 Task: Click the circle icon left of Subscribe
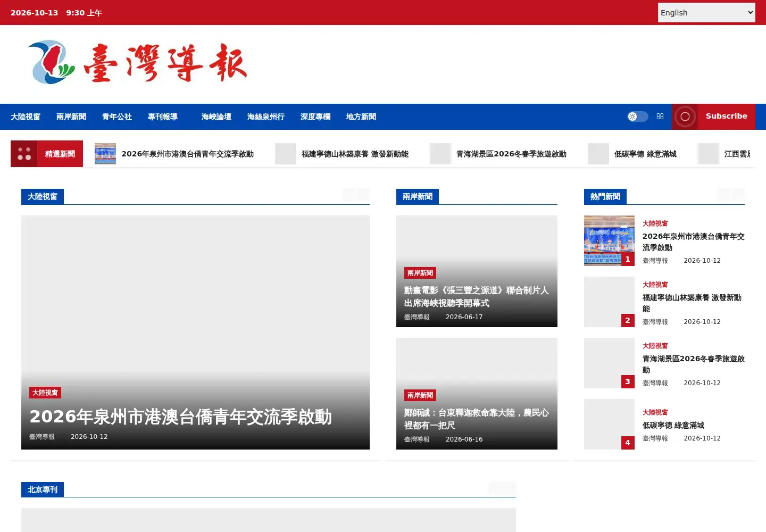coord(685,117)
